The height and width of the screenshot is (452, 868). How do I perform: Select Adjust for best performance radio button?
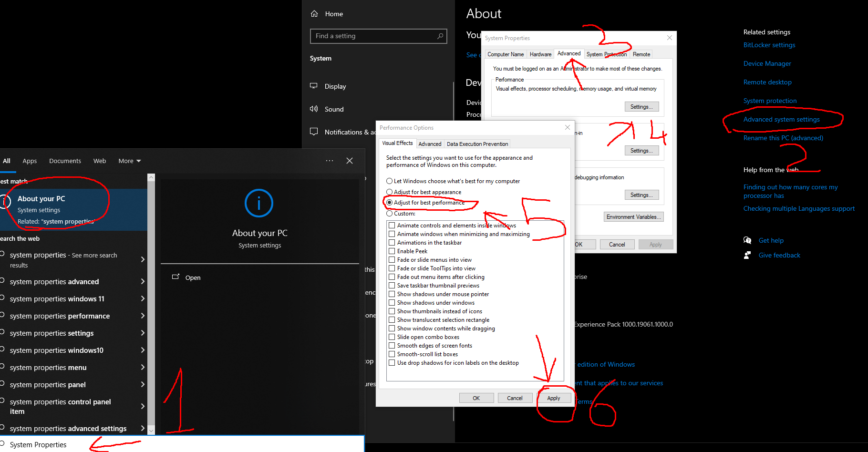tap(389, 202)
